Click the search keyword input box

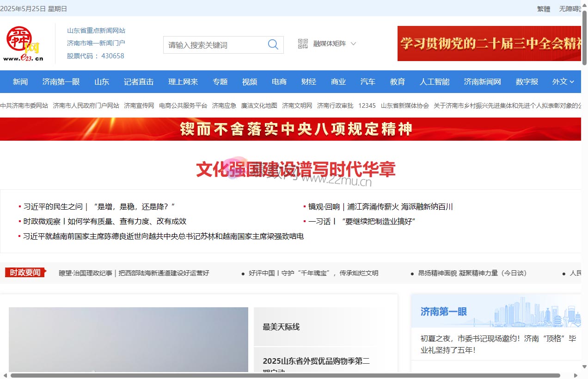click(x=213, y=44)
